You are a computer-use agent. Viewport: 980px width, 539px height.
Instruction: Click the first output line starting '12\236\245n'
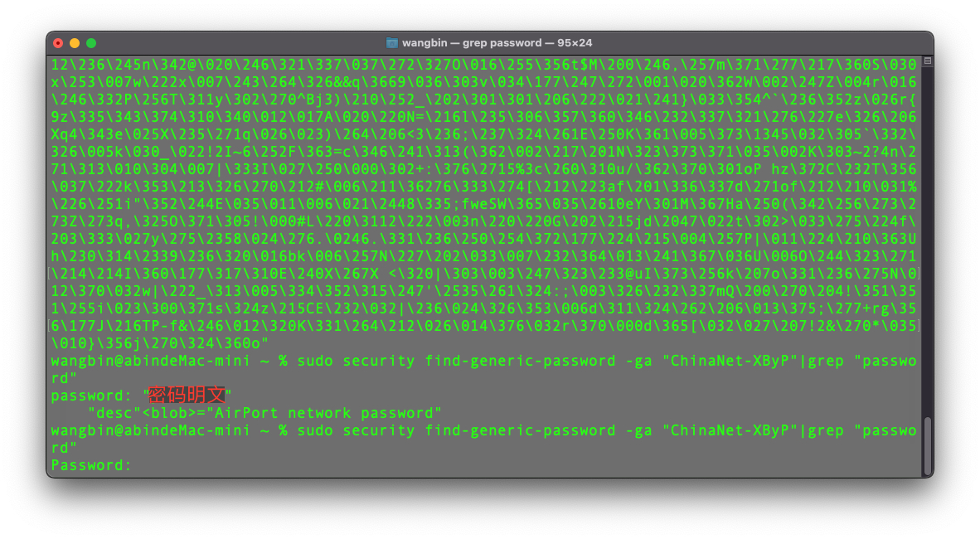(x=483, y=65)
